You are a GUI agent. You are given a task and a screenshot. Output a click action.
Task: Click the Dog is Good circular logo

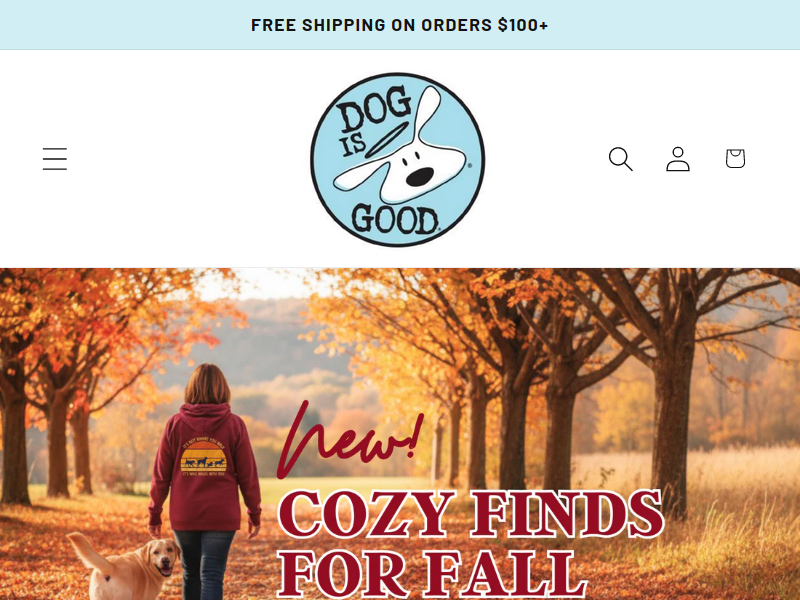click(397, 159)
